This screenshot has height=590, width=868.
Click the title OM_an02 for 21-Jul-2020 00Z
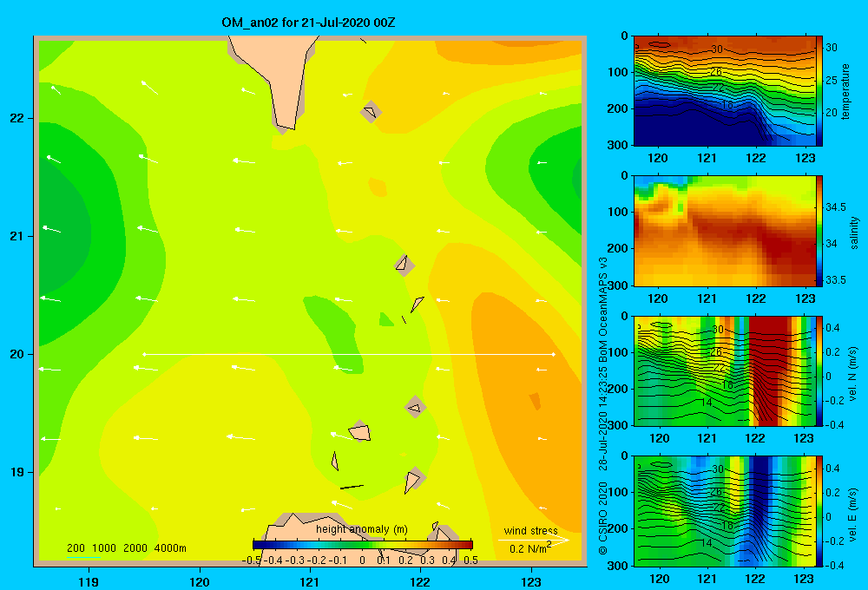(x=308, y=23)
